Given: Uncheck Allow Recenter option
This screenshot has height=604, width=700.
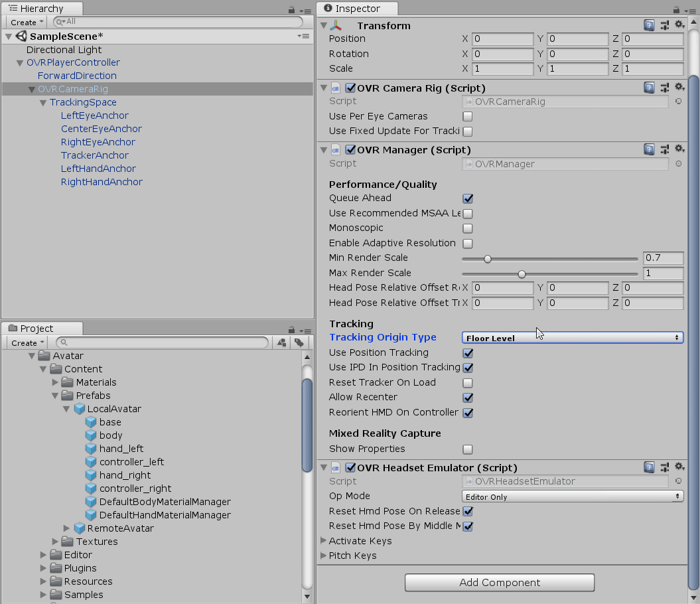Looking at the screenshot, I should pos(468,398).
